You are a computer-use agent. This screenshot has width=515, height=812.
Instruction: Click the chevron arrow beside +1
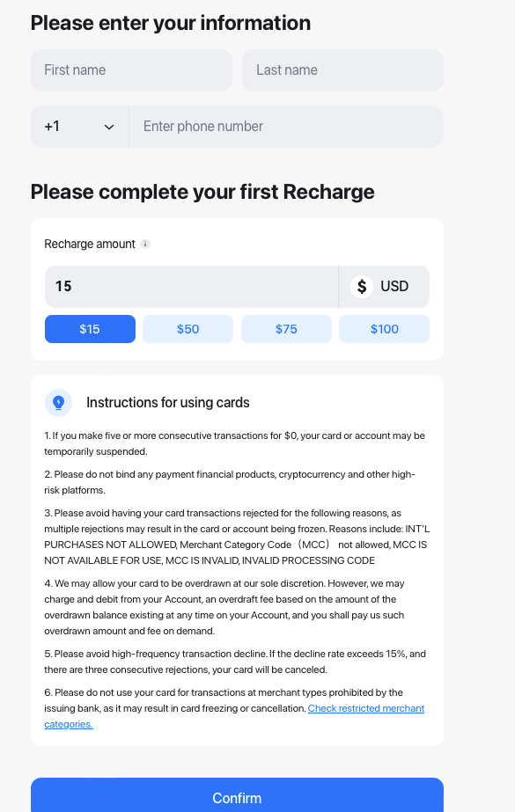coord(109,127)
